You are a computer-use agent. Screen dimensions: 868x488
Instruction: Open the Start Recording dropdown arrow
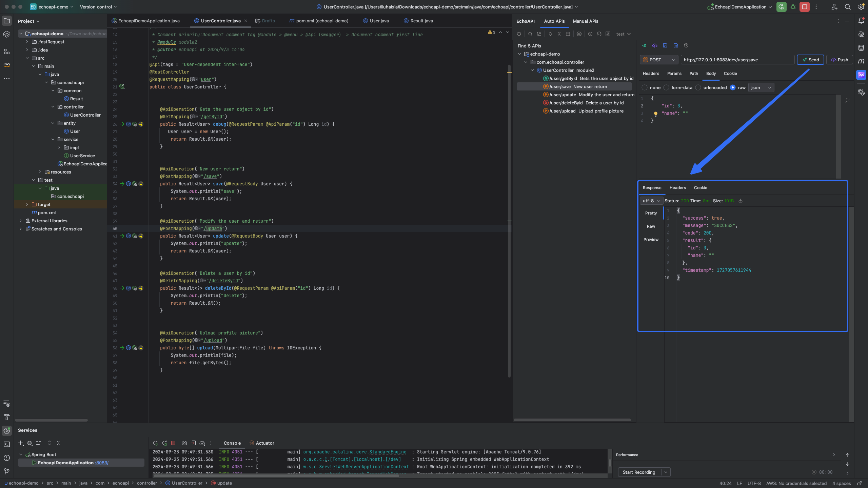click(x=666, y=472)
